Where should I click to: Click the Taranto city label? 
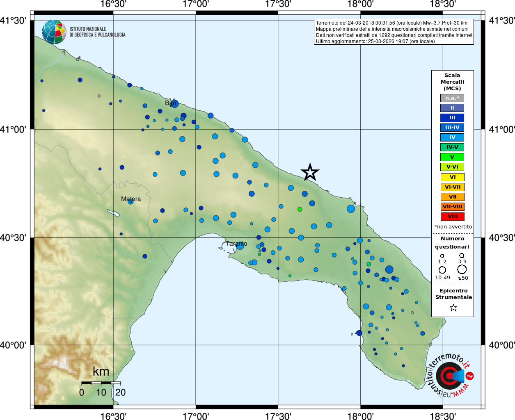pyautogui.click(x=236, y=244)
